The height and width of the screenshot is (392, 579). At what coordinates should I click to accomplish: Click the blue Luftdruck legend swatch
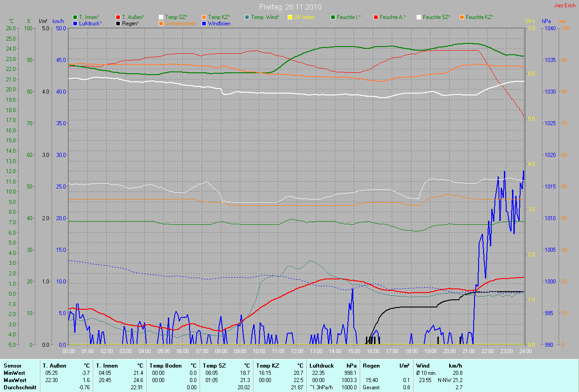tap(75, 23)
